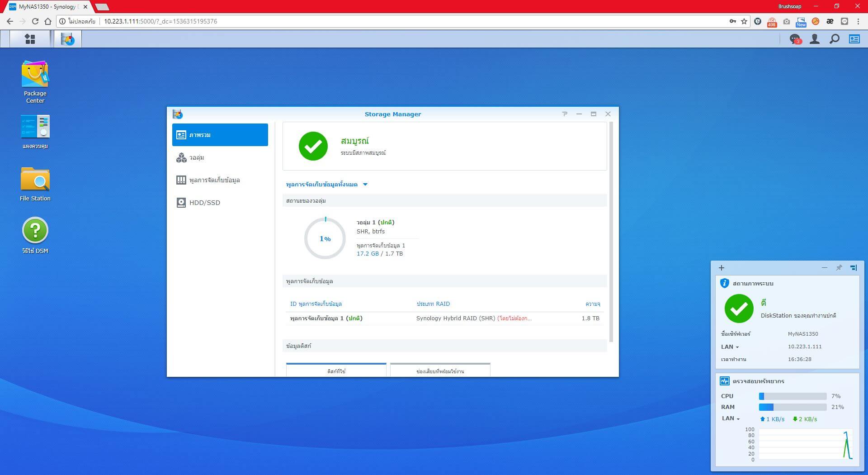Minimize the widget panel
Image resolution: width=868 pixels, height=475 pixels.
pyautogui.click(x=825, y=268)
